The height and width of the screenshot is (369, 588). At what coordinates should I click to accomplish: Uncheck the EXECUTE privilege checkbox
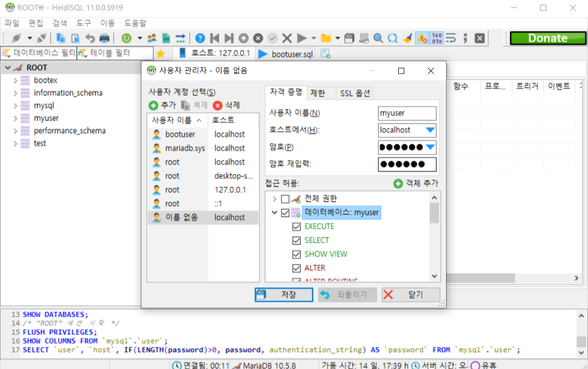click(x=297, y=227)
